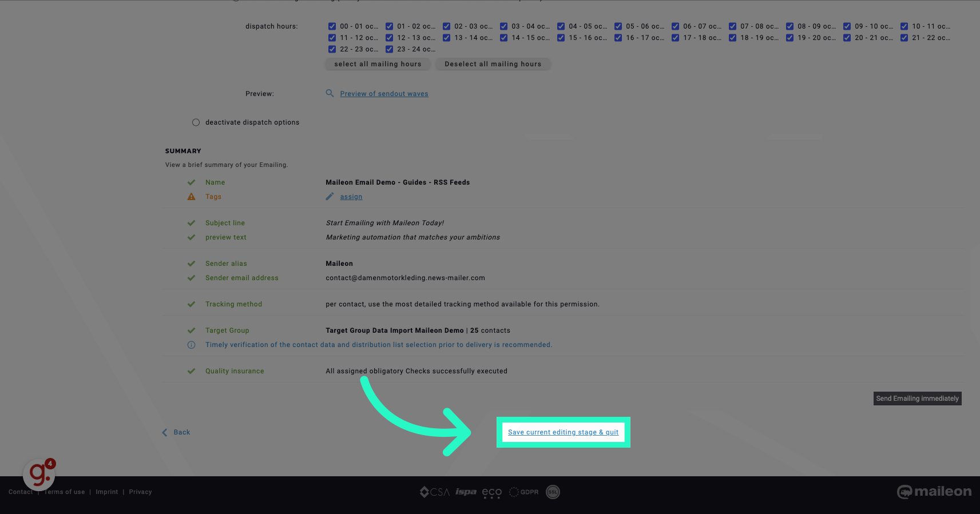The width and height of the screenshot is (980, 514).
Task: Click the Target Group summary label
Action: 227,330
